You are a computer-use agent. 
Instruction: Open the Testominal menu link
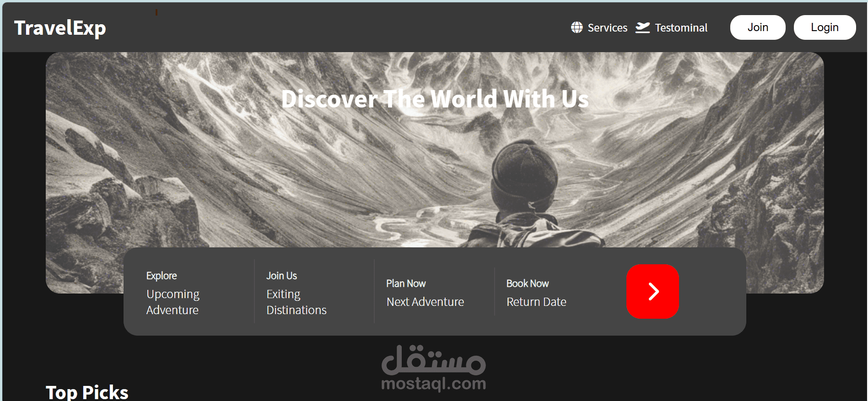click(x=681, y=28)
